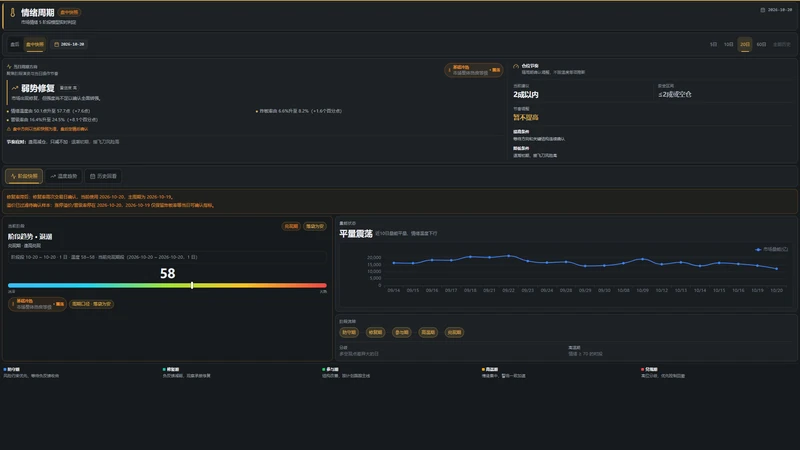The width and height of the screenshot is (800, 450).
Task: Select the 1日 range option
Action: pos(713,44)
